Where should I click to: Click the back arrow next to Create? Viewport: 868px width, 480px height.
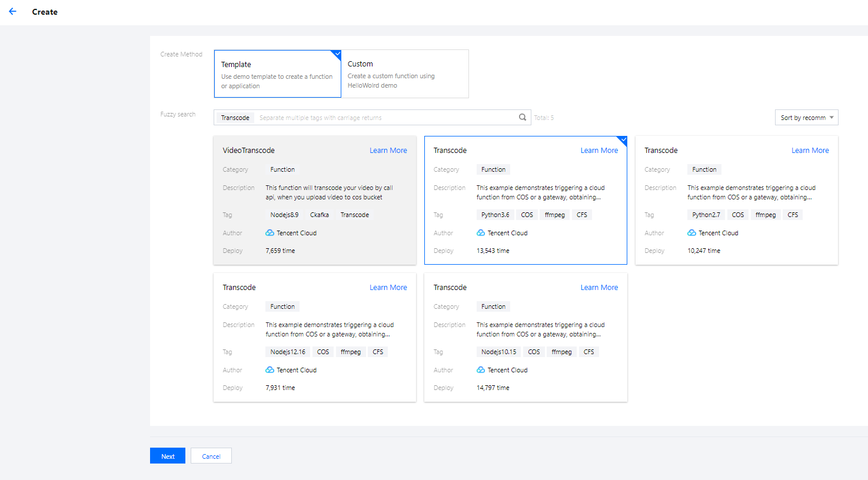click(x=12, y=12)
